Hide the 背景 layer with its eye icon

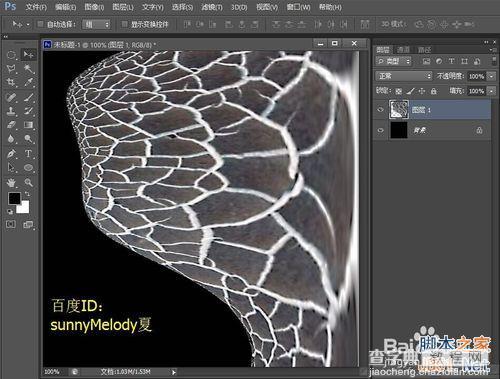pos(380,130)
